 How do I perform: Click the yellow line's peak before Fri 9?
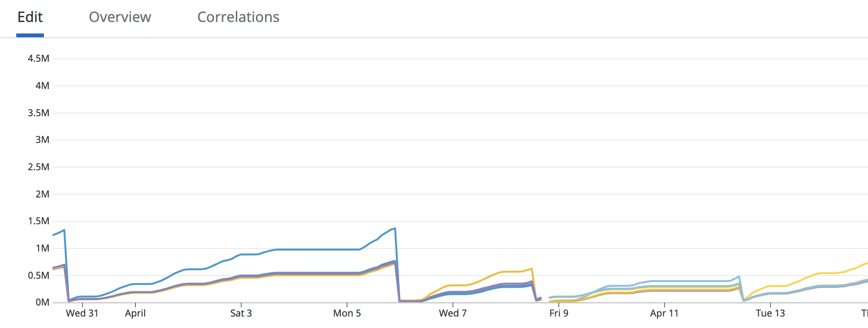(531, 269)
